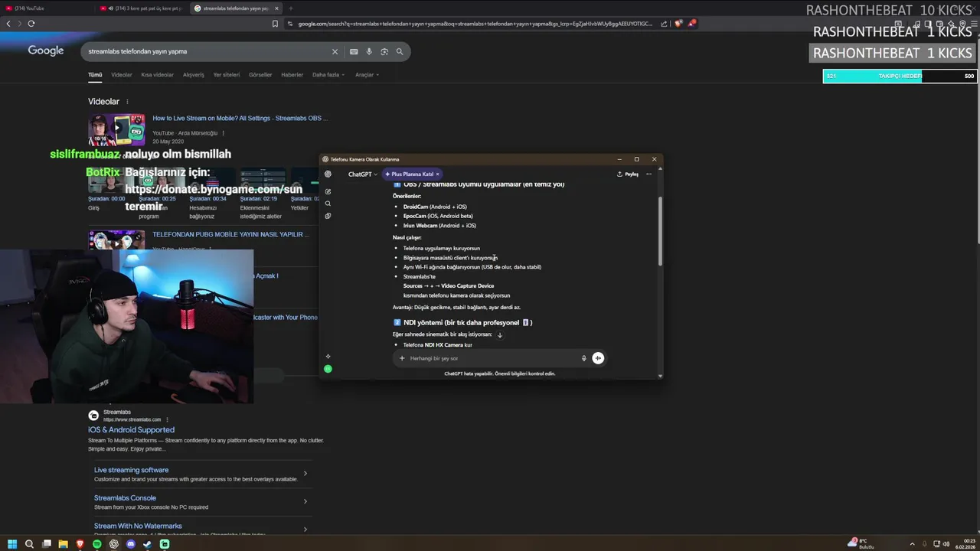Click the Brave Shields icon in address bar
This screenshot has height=551, width=980.
[x=678, y=24]
